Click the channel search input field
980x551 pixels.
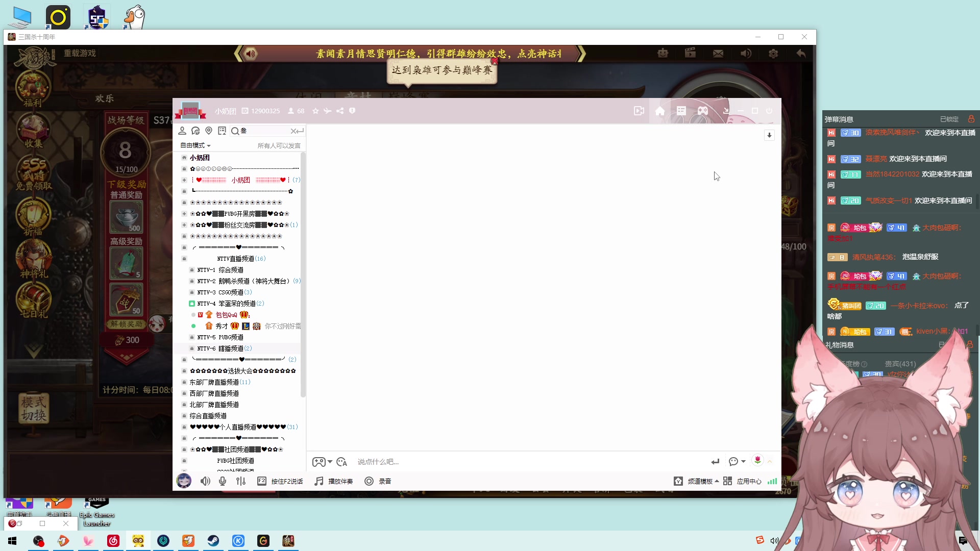click(264, 131)
